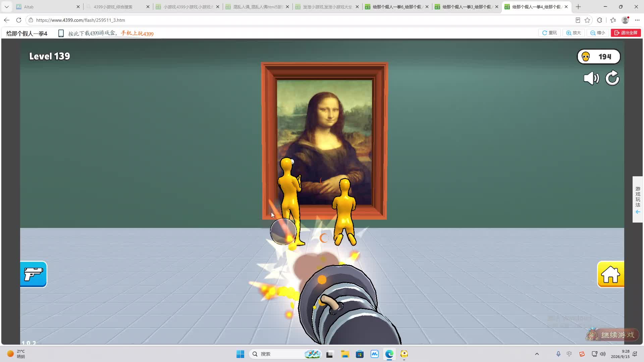Click the 给那个假人一拳4 page title
This screenshot has width=644, height=362.
(x=27, y=34)
